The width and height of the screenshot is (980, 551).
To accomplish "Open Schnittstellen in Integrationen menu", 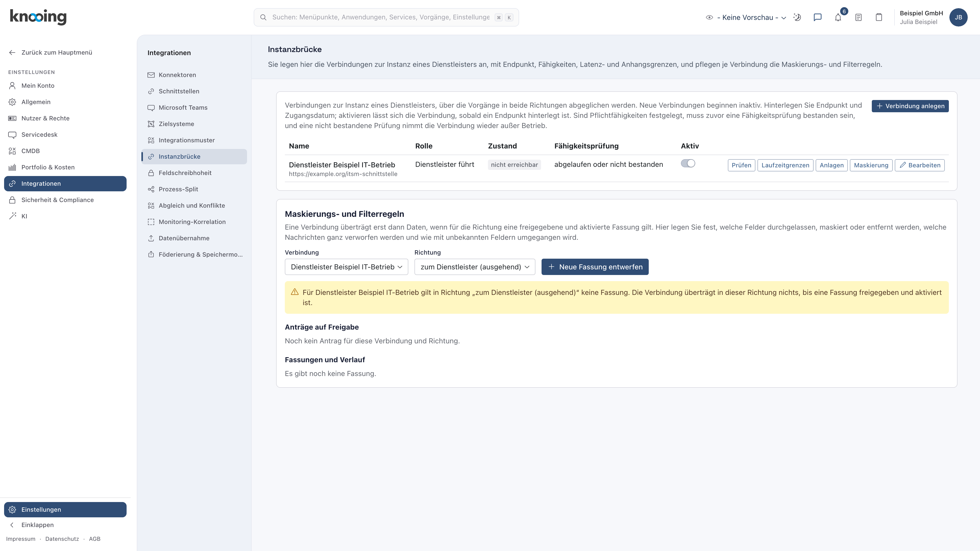I will [x=194, y=91].
